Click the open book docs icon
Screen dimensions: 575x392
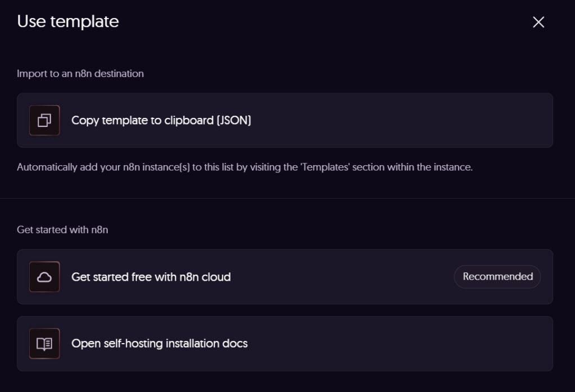click(x=44, y=343)
